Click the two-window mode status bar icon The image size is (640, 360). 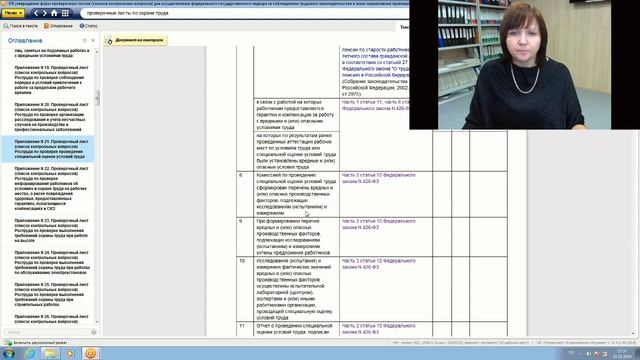point(8,343)
